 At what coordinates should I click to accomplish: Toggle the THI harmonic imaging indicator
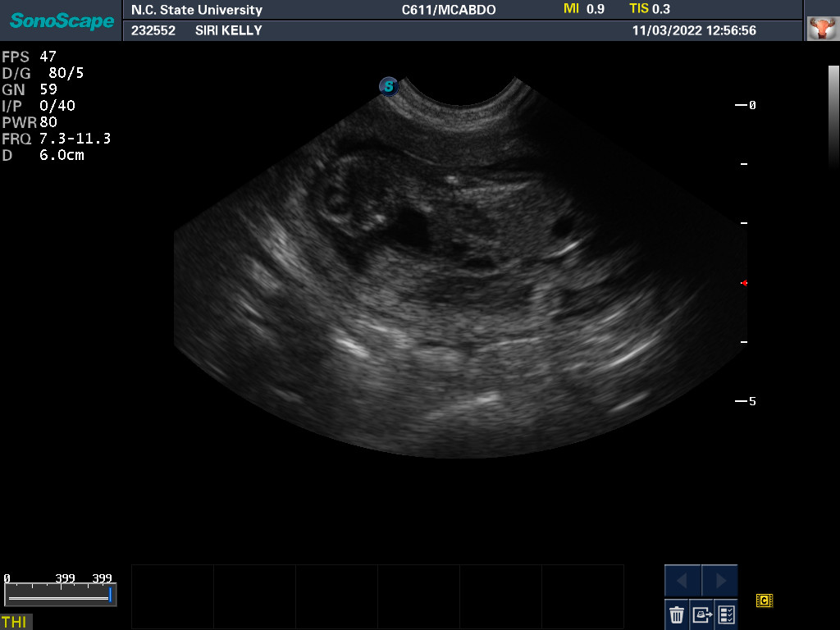15,622
